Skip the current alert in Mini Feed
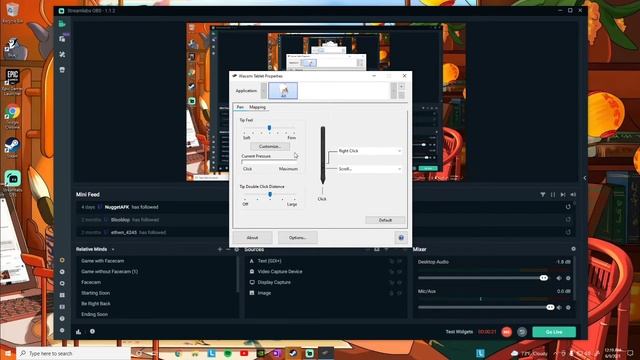640x360 pixels. (x=563, y=195)
